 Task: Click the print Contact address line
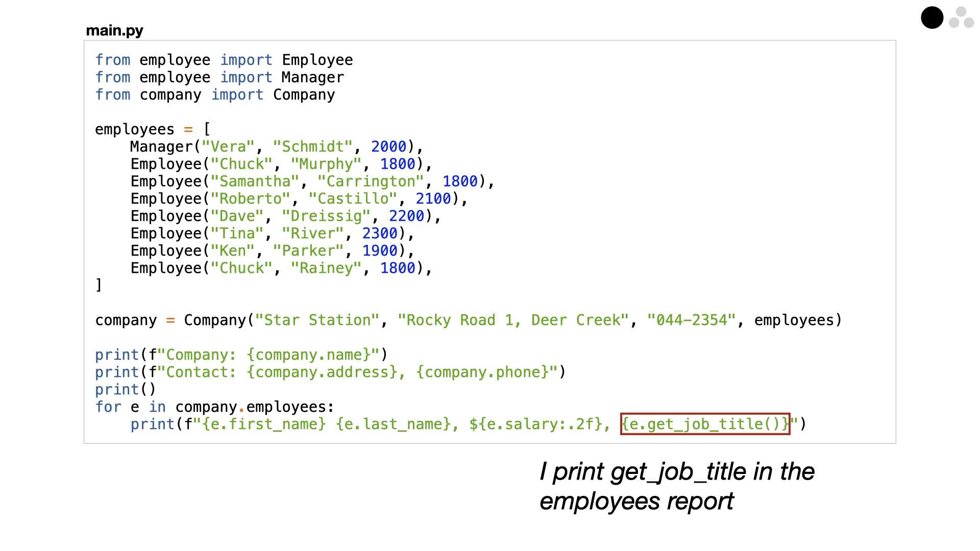click(x=331, y=372)
